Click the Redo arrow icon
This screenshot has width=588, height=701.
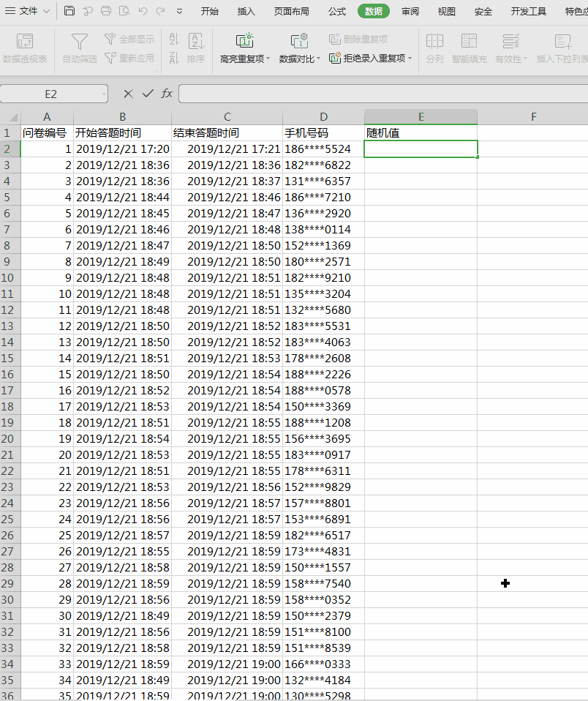(161, 11)
